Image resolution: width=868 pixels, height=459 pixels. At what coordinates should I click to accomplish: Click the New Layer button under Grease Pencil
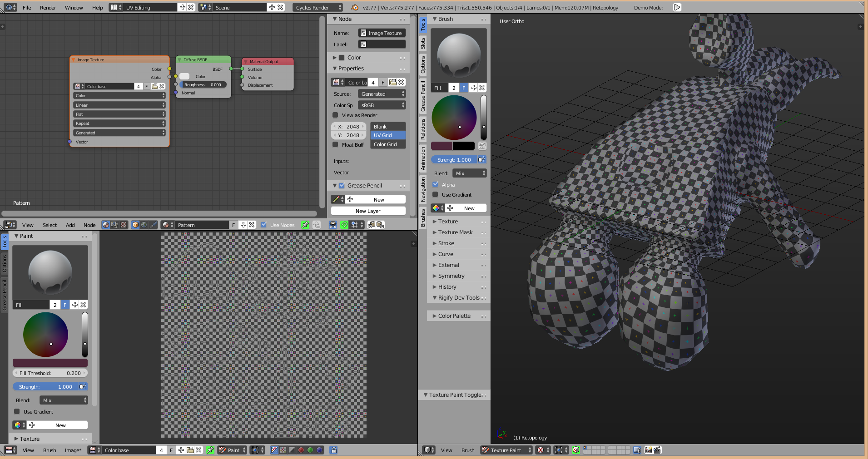tap(368, 211)
